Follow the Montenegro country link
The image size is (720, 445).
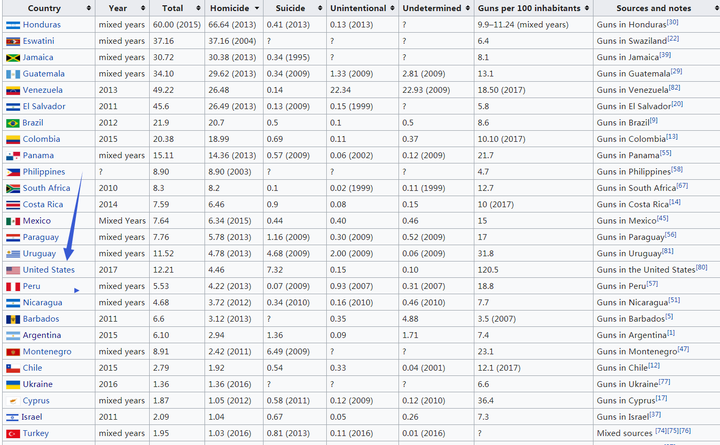(x=47, y=352)
